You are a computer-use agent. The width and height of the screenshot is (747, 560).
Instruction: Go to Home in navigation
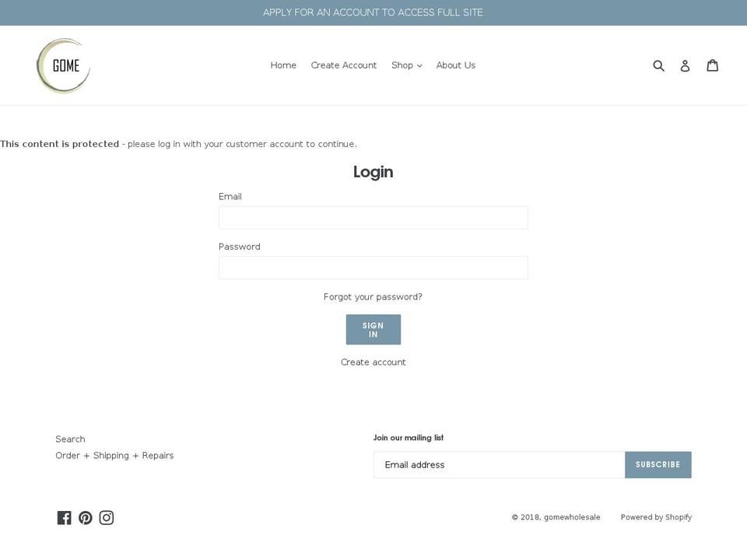283,65
